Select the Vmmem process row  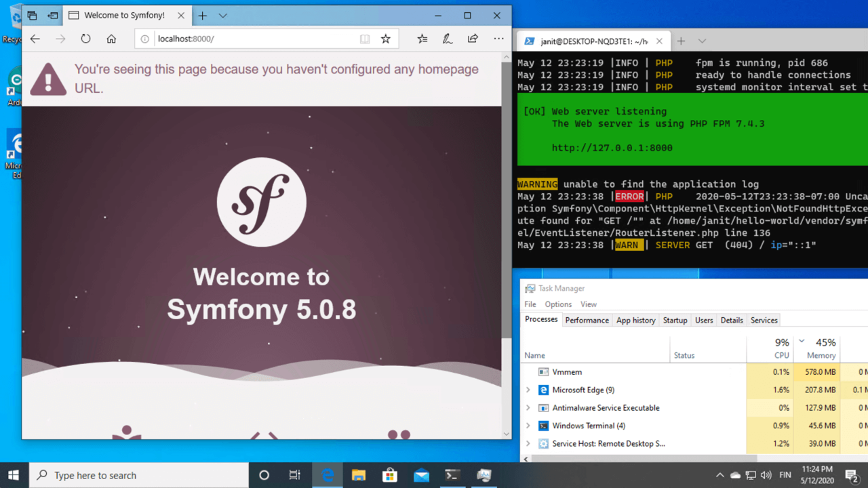(694, 372)
